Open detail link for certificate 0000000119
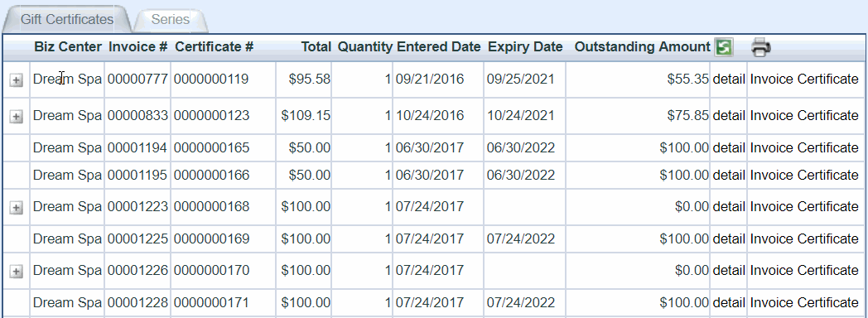The image size is (868, 318). point(729,79)
